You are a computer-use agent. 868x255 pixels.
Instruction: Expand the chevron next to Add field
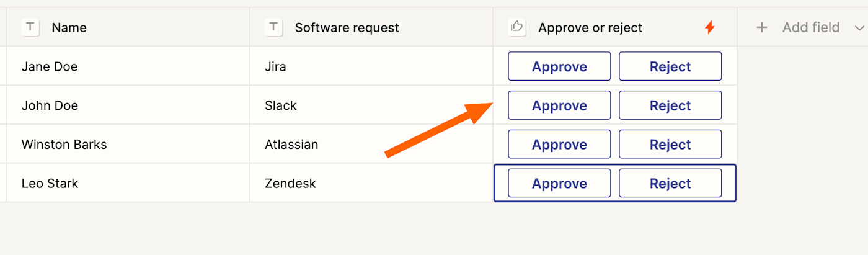[x=859, y=27]
